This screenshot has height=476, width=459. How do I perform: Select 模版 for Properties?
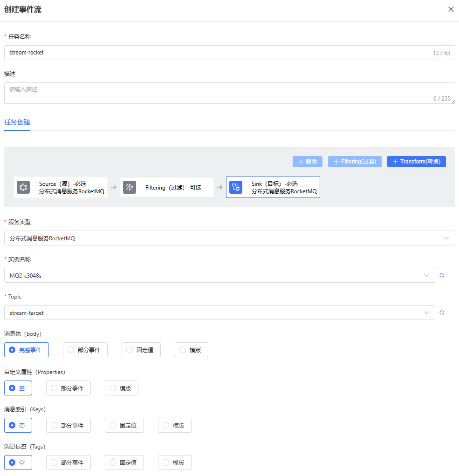pyautogui.click(x=122, y=388)
